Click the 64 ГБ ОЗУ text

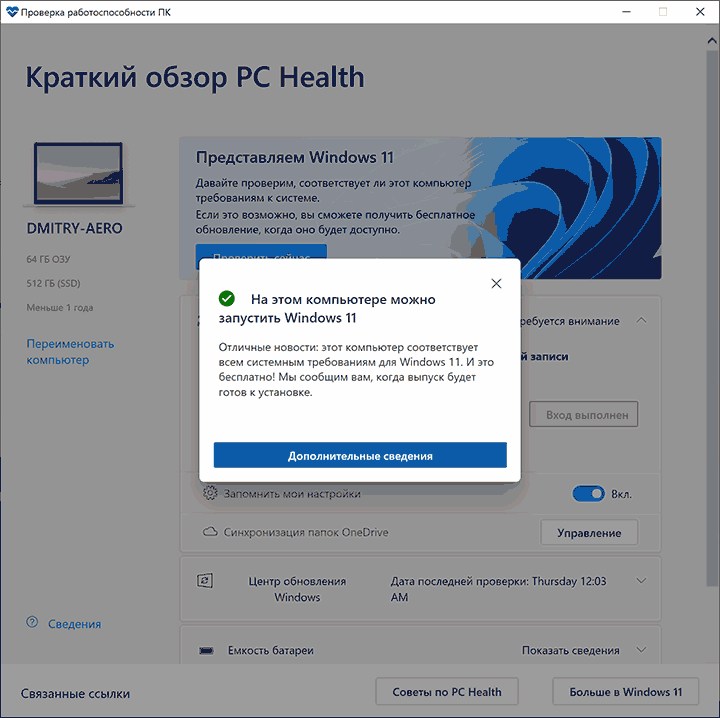[48, 259]
